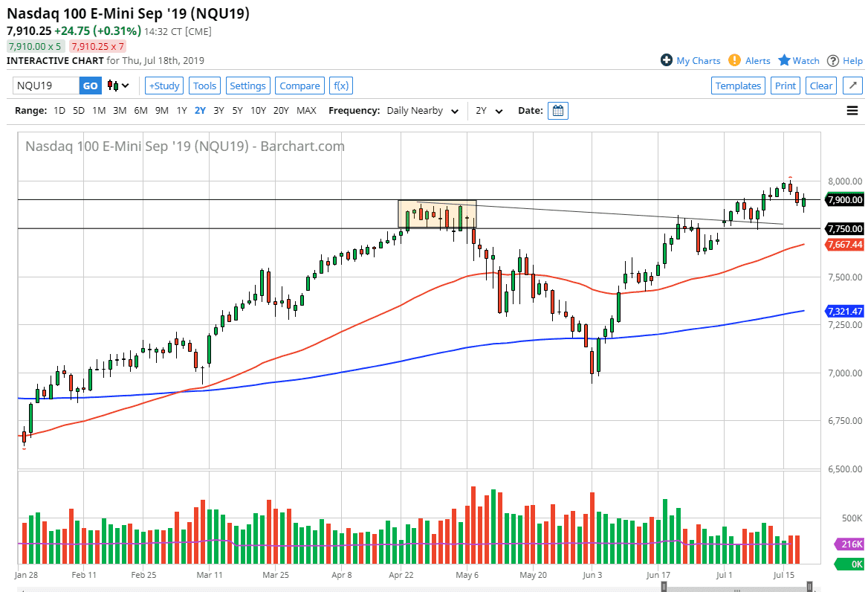The image size is (868, 592).
Task: Open the hamburger chart menu
Action: click(x=852, y=111)
